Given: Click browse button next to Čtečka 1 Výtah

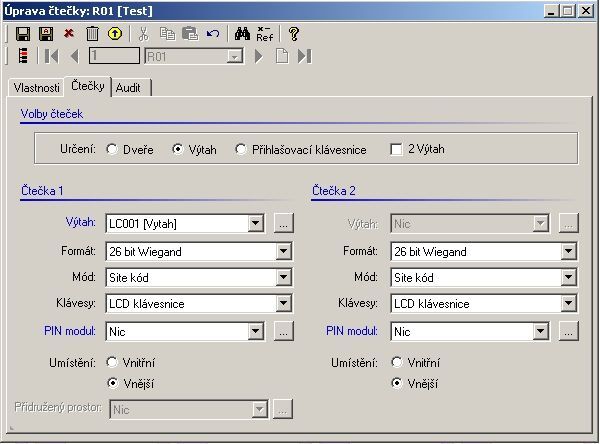Looking at the screenshot, I should (x=284, y=224).
